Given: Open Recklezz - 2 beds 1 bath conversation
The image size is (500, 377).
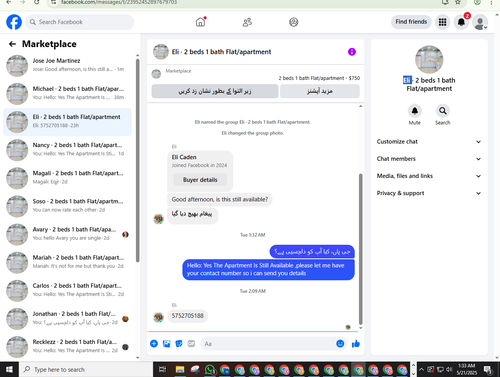Looking at the screenshot, I should 67,346.
